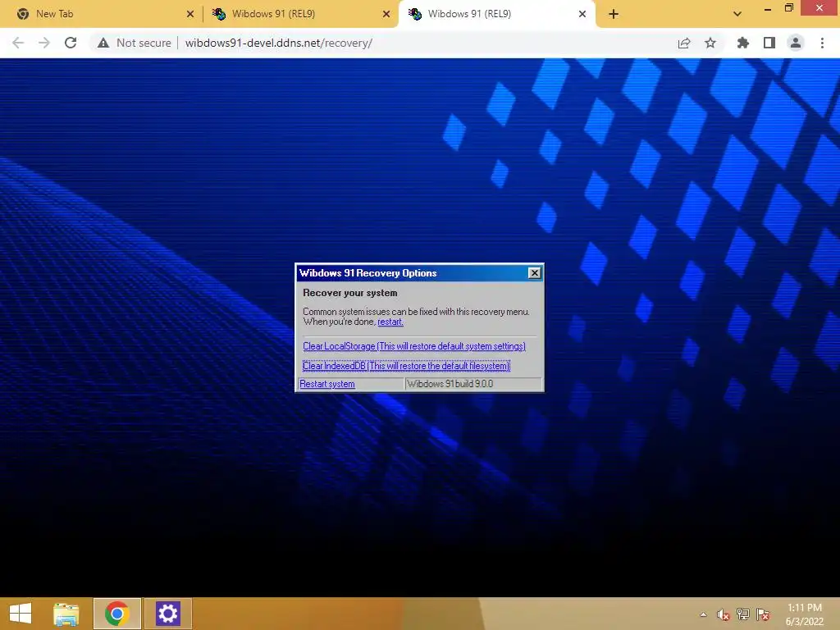
Task: Click the Chrome taskbar icon
Action: pyautogui.click(x=116, y=614)
